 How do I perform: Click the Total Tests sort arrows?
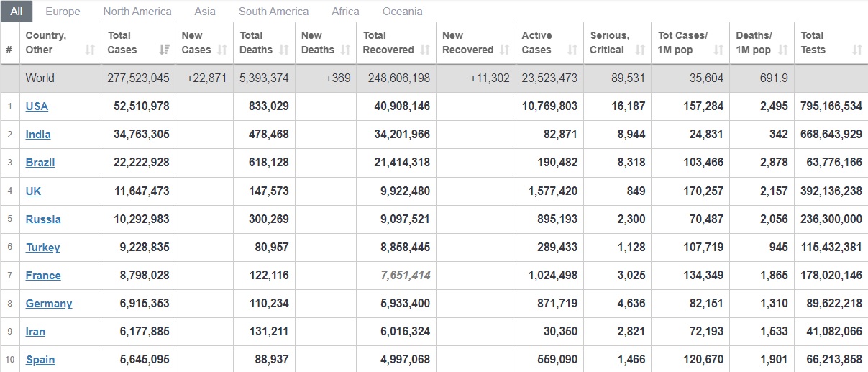856,50
